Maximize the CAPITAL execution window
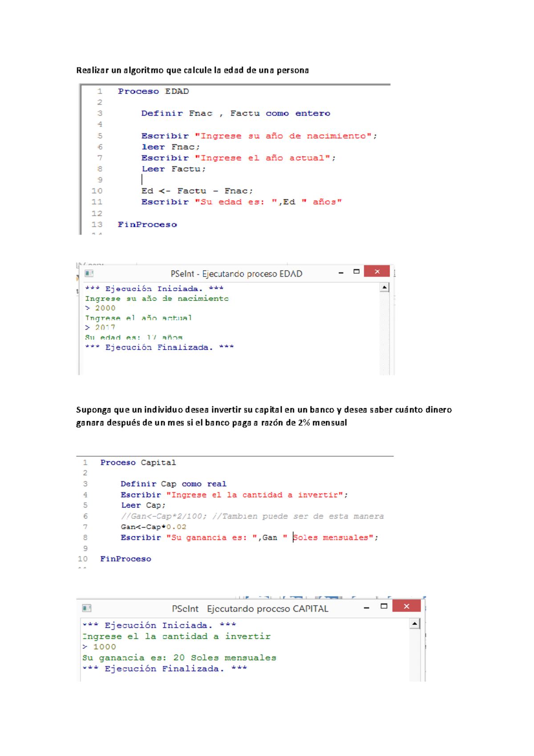Viewport: 534px width, 756px height. tap(384, 606)
